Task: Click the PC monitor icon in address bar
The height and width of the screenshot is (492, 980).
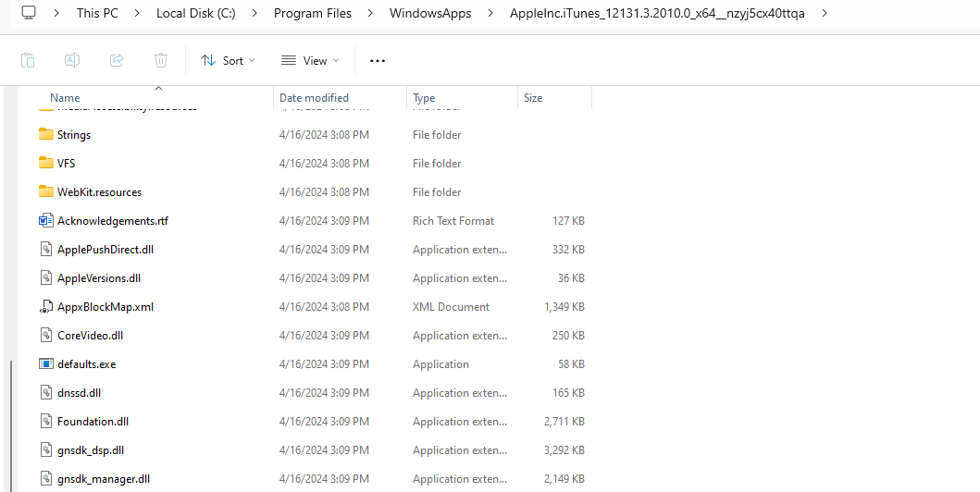Action: tap(29, 13)
